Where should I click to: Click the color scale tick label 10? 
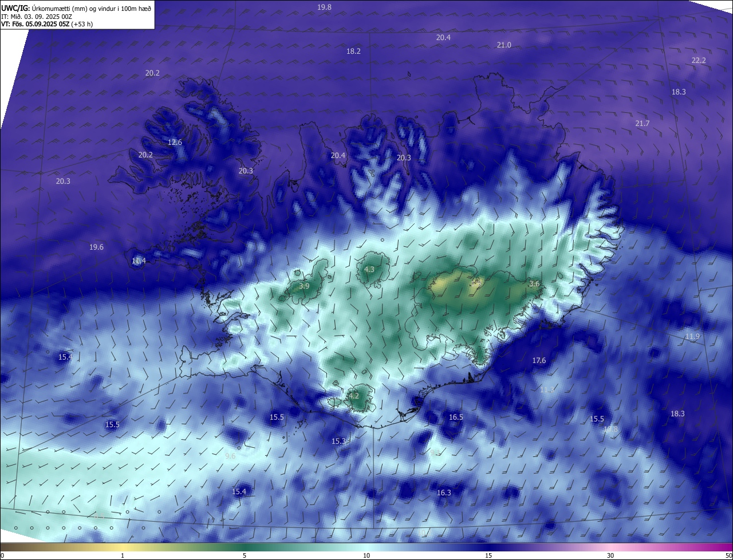[366, 555]
